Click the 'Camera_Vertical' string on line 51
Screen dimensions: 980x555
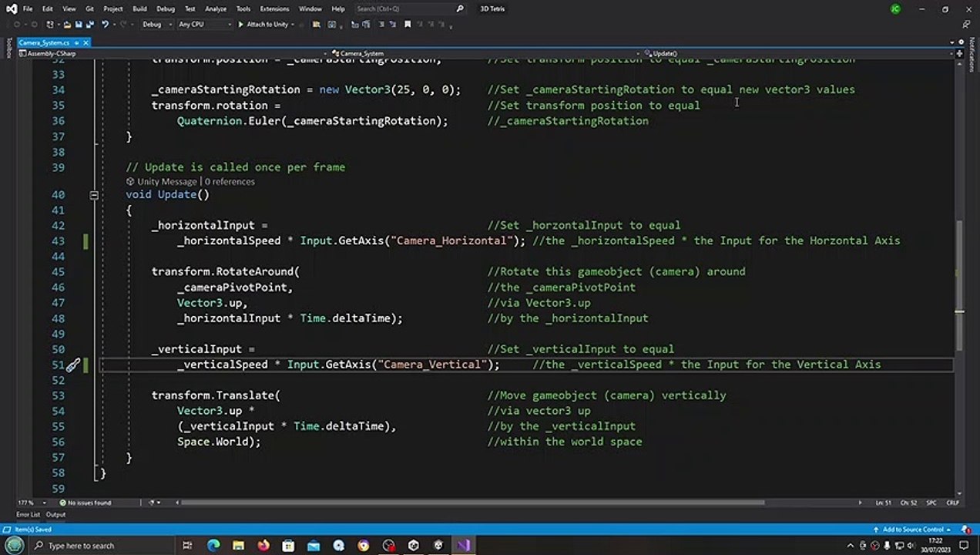[x=431, y=365]
